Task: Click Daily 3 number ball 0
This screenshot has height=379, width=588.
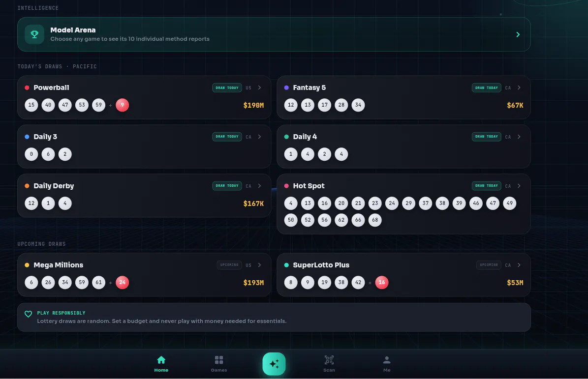Action: pos(31,154)
